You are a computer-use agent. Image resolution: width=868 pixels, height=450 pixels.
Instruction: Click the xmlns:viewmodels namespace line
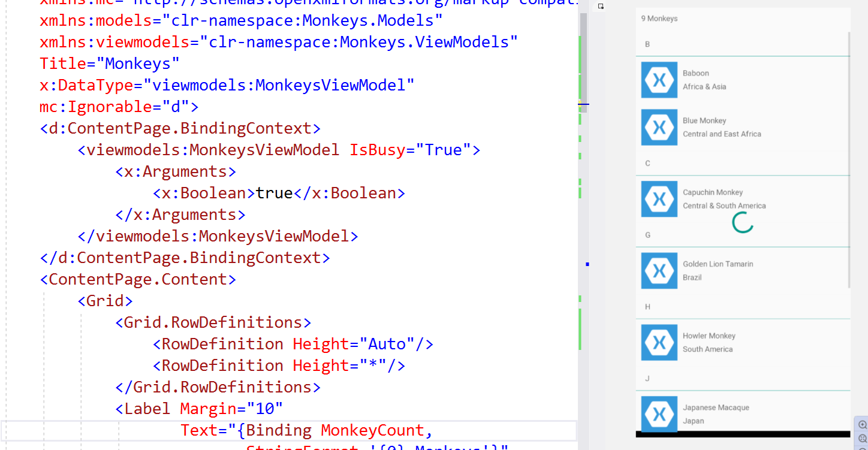point(279,42)
